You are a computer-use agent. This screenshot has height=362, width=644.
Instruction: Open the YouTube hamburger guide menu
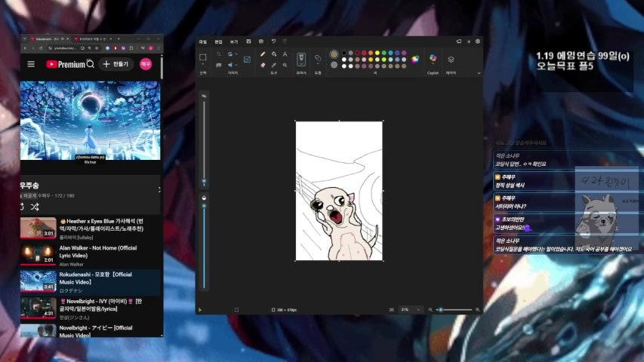click(31, 64)
